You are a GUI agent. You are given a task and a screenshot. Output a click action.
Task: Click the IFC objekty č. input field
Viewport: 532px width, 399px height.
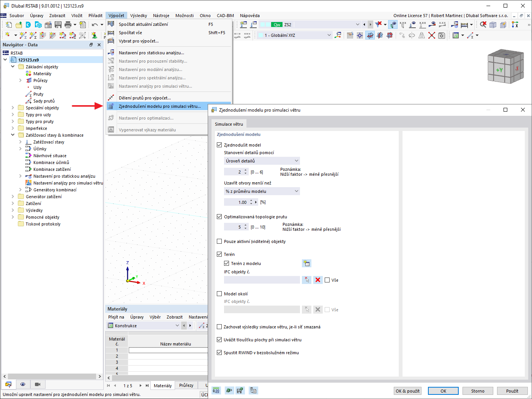[262, 280]
